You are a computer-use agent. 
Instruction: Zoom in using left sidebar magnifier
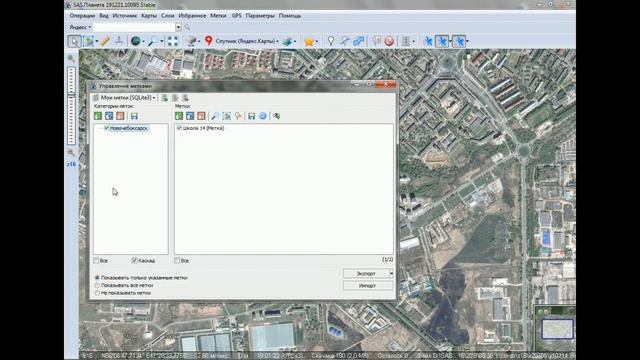pos(71,58)
